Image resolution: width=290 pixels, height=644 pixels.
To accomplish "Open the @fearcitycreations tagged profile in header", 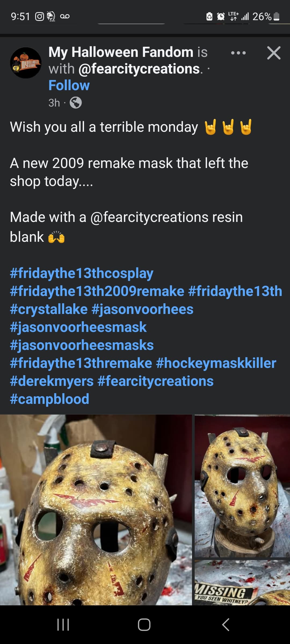I will [x=139, y=69].
